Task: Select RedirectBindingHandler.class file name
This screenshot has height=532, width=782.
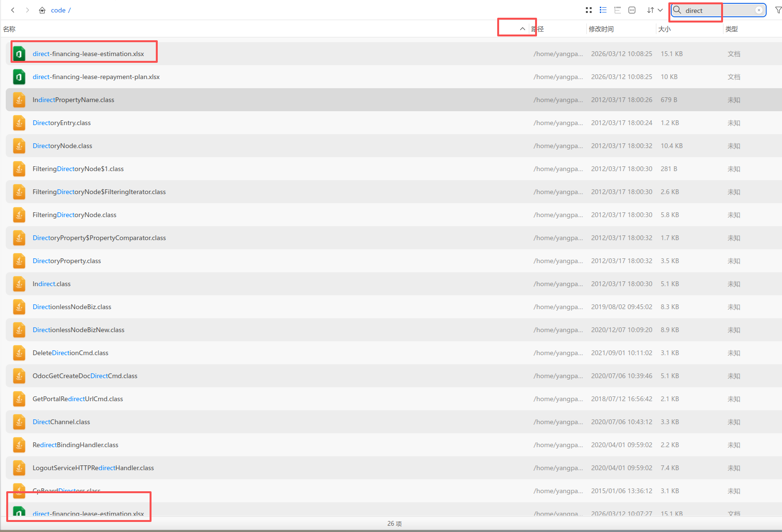Action: pos(75,445)
